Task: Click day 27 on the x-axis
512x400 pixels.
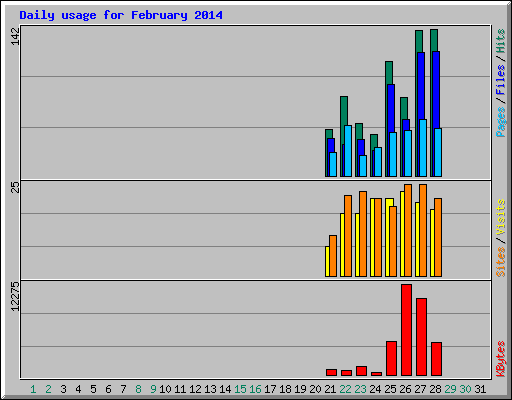Action: coord(420,389)
